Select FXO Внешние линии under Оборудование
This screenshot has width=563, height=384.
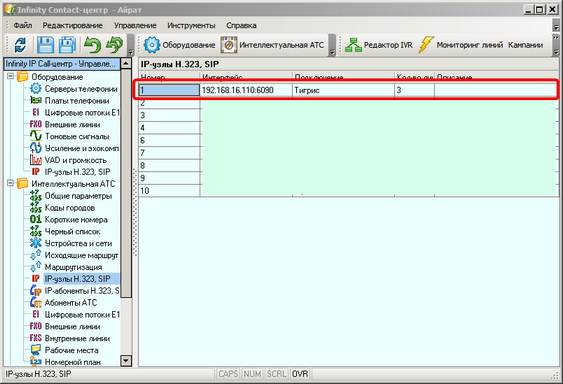pos(72,125)
